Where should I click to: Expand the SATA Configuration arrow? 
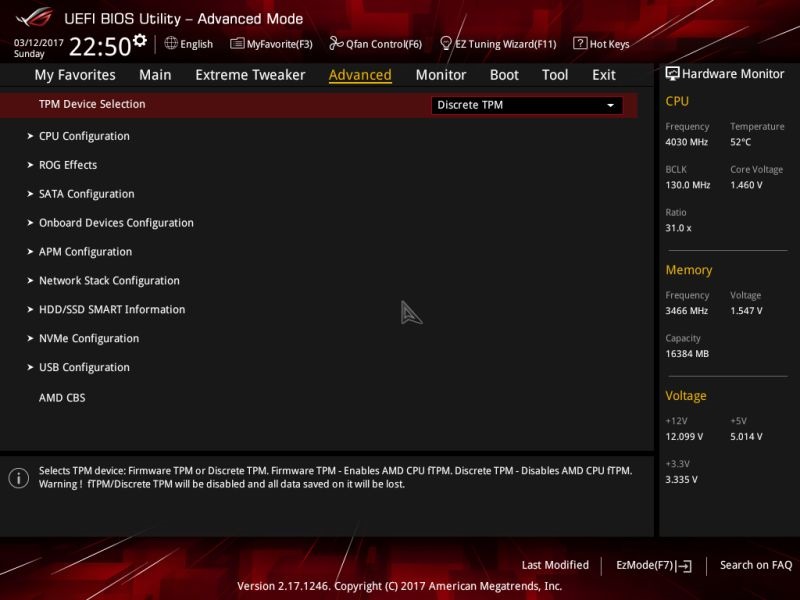coord(30,194)
